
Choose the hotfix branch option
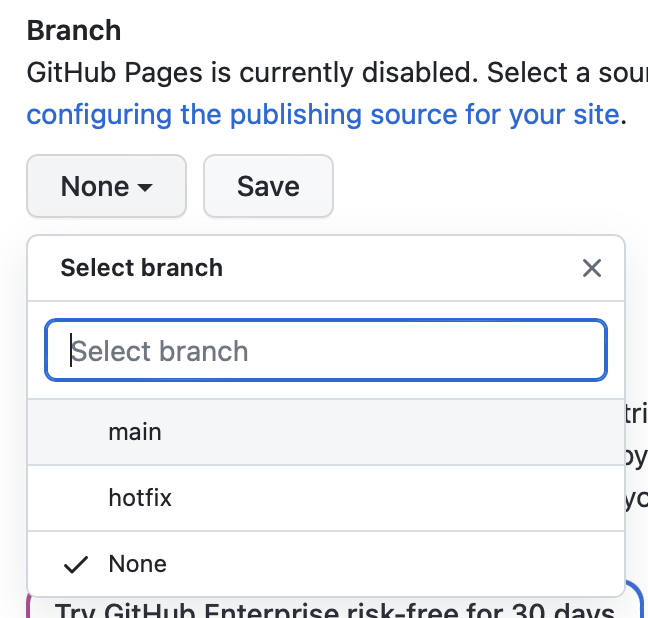click(x=326, y=498)
